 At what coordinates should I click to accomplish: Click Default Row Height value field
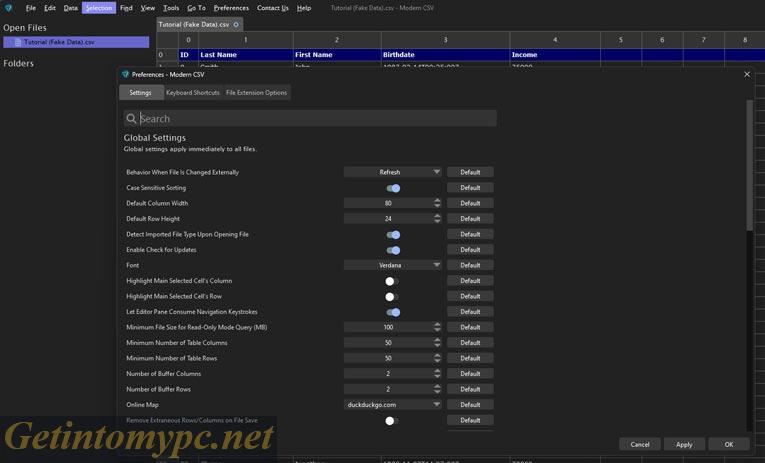click(388, 219)
